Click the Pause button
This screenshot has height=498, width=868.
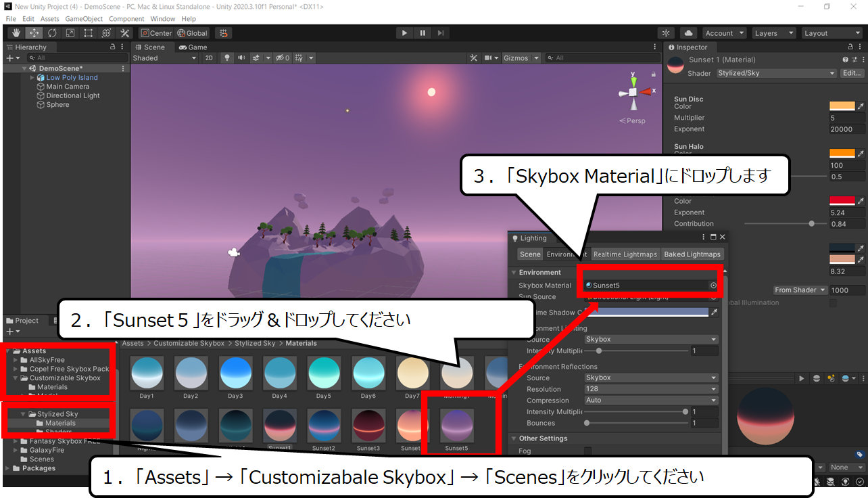point(423,33)
